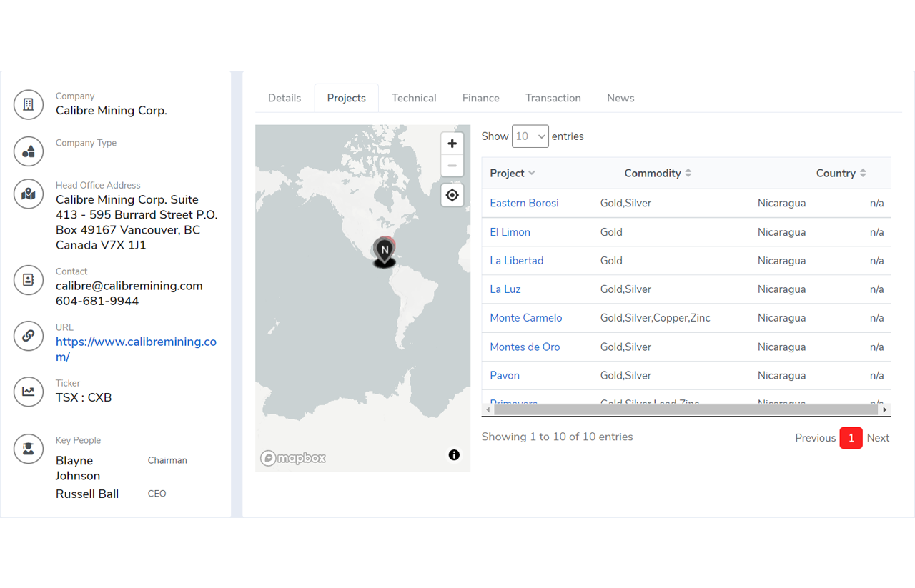This screenshot has height=588, width=915.
Task: Open the map info attribution icon
Action: click(454, 455)
